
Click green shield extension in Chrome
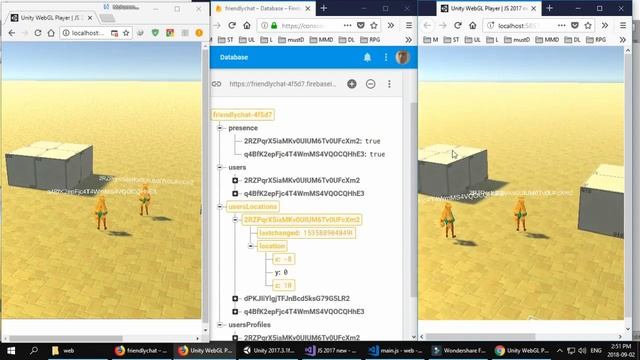tap(155, 33)
